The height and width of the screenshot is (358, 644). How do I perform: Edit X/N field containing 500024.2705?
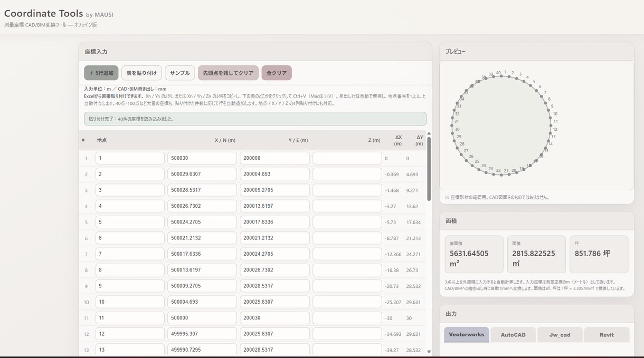pos(202,222)
